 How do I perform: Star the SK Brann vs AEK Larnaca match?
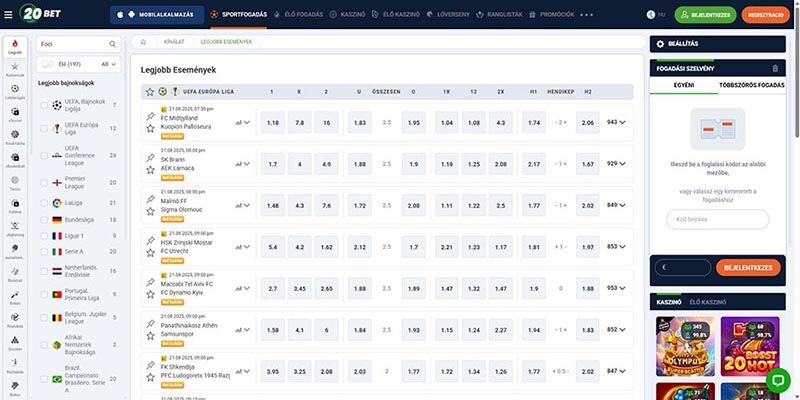pyautogui.click(x=150, y=170)
